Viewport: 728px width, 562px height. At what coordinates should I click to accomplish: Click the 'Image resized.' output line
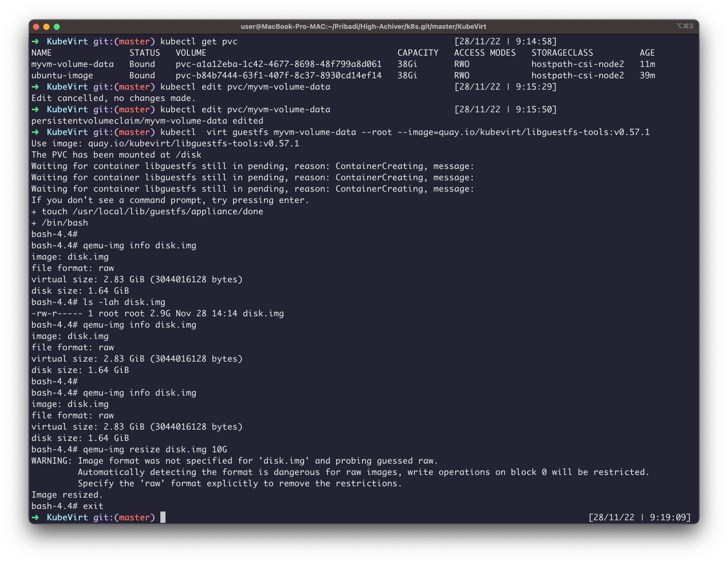click(x=67, y=495)
